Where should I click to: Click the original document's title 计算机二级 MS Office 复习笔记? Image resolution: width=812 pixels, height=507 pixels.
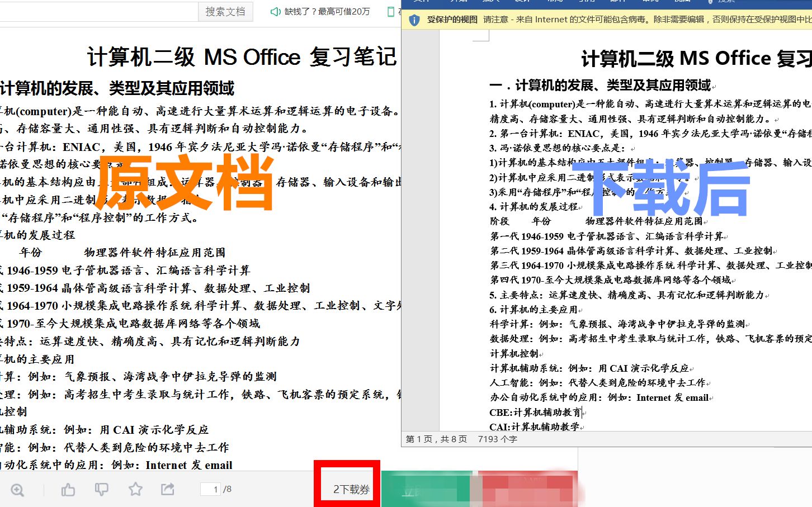(242, 57)
